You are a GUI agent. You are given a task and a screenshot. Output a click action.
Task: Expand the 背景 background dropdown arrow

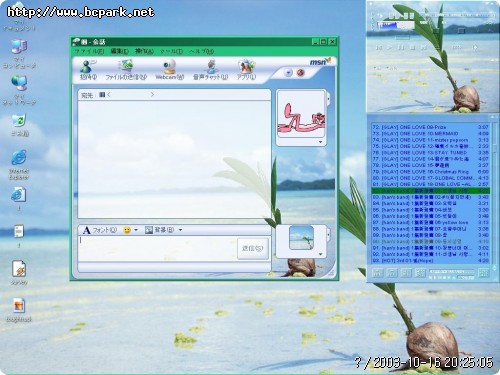(x=180, y=230)
